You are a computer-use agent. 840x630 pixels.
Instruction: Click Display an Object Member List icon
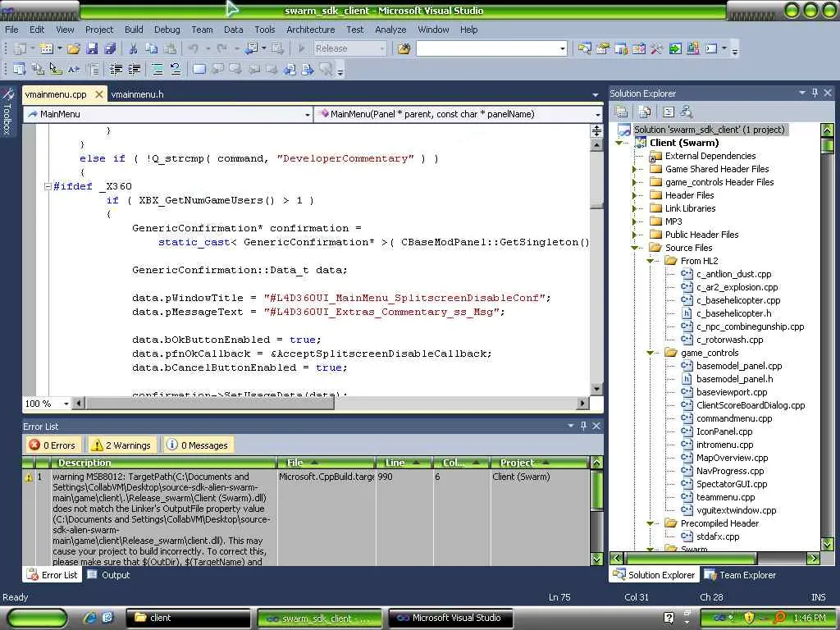point(20,69)
